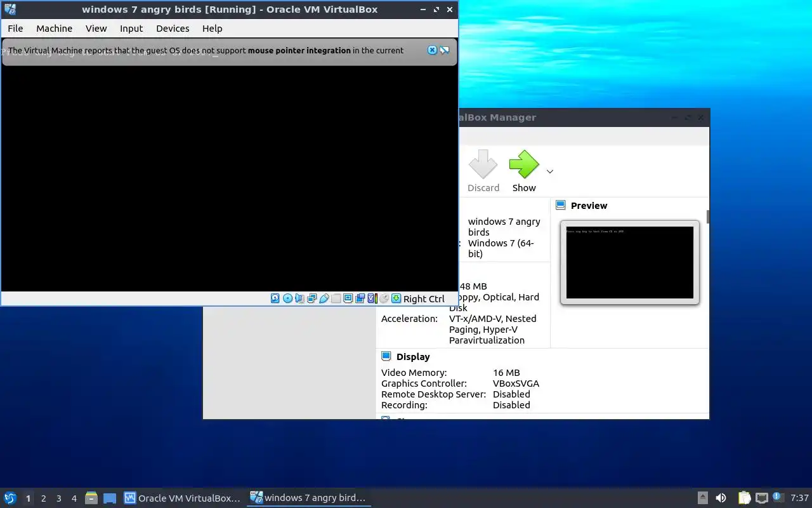Screen dimensions: 812x508
Task: Open the View menu
Action: (96, 29)
